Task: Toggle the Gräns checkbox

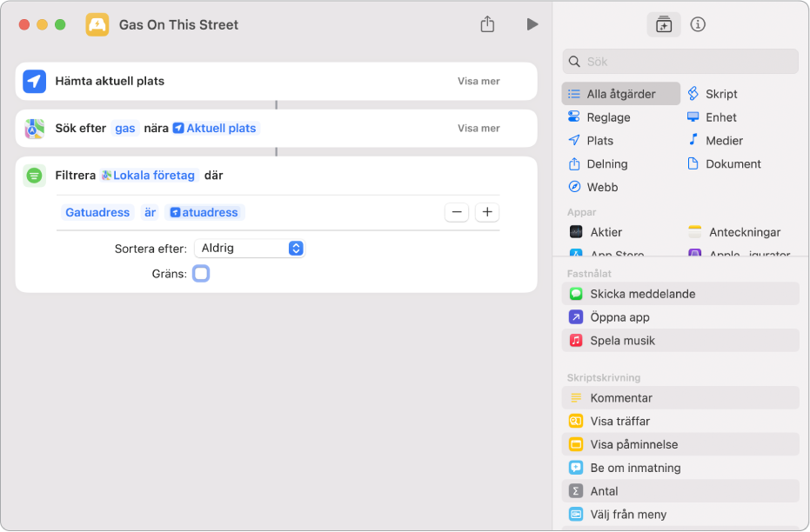Action: [201, 274]
